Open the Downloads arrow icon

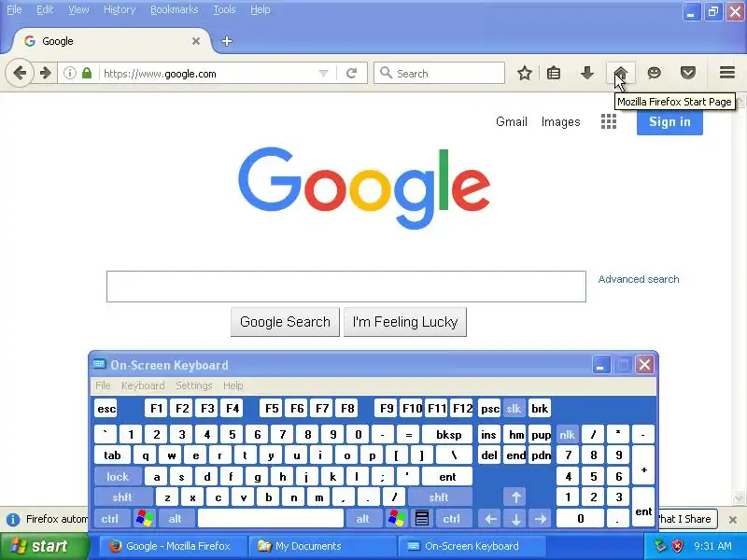point(587,74)
